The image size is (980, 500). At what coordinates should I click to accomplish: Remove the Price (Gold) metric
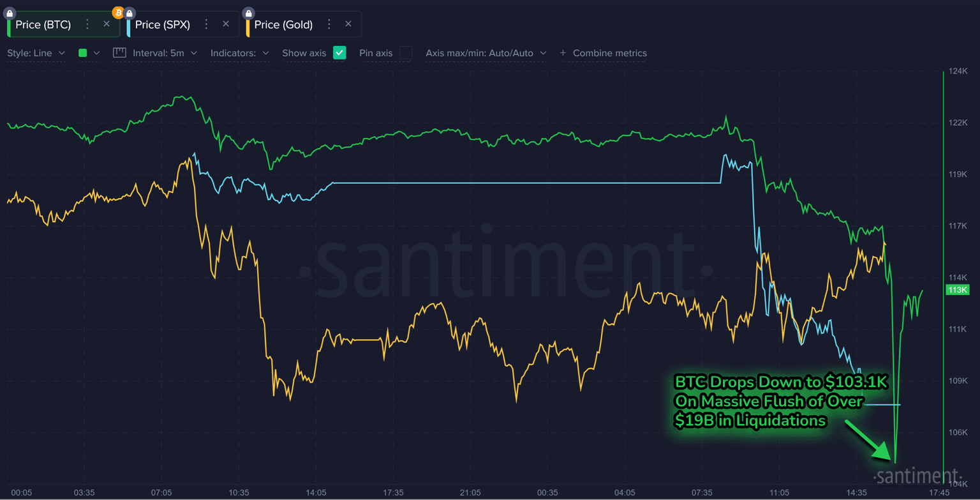coord(348,24)
